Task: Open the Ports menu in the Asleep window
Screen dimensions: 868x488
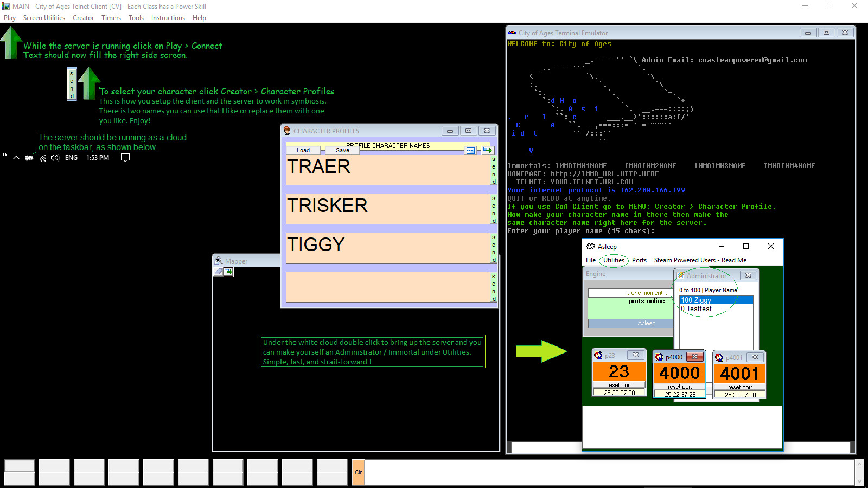Action: (x=639, y=260)
